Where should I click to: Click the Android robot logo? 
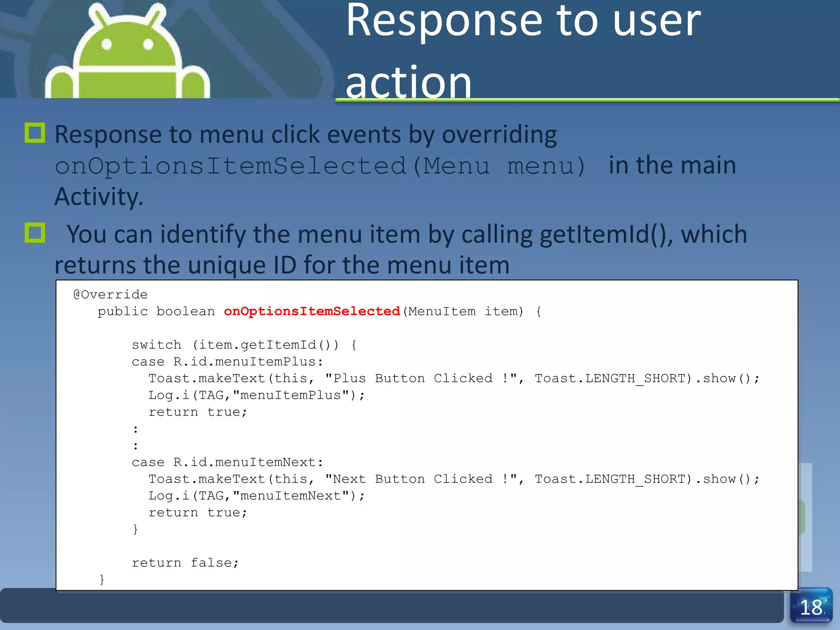128,51
